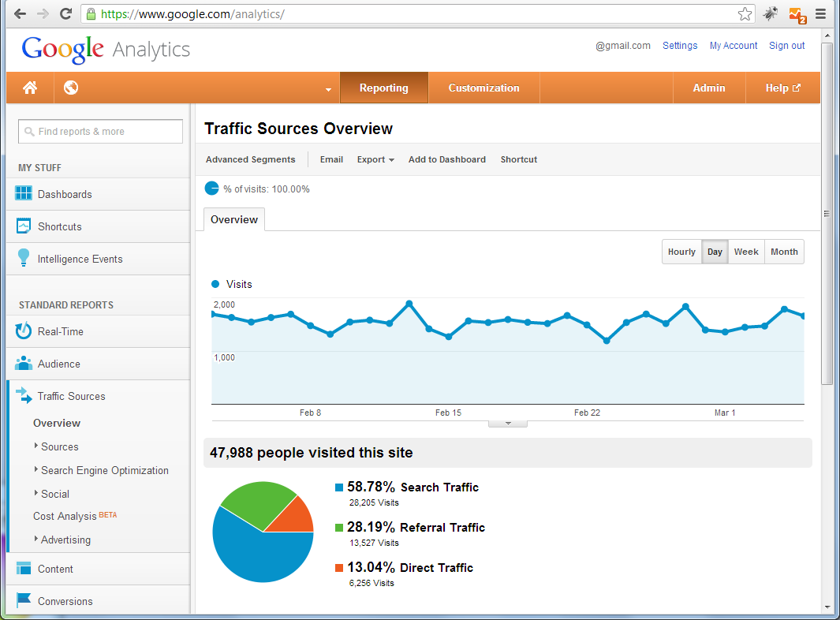The width and height of the screenshot is (840, 620).
Task: Open the Customization tab
Action: pos(483,88)
